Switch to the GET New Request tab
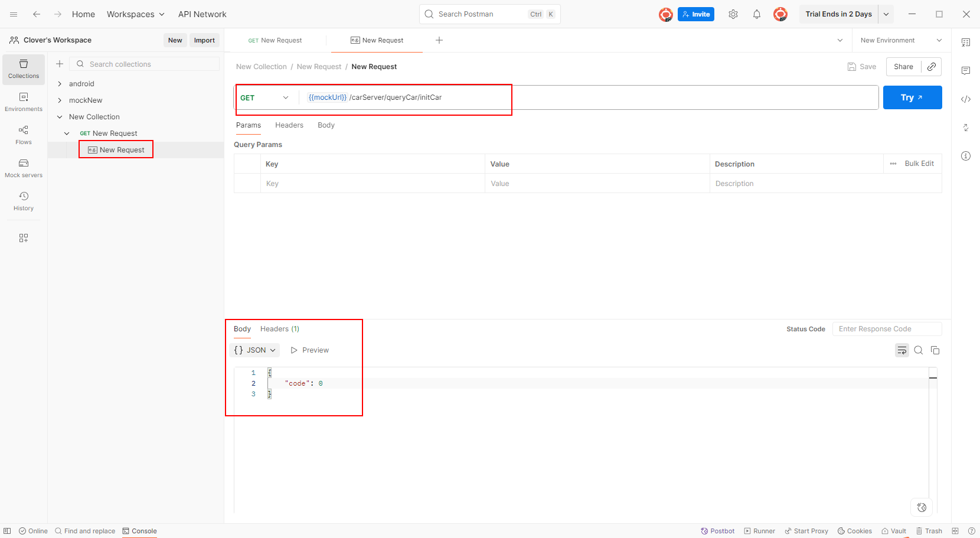Viewport: 980px width, 538px height. (x=275, y=40)
